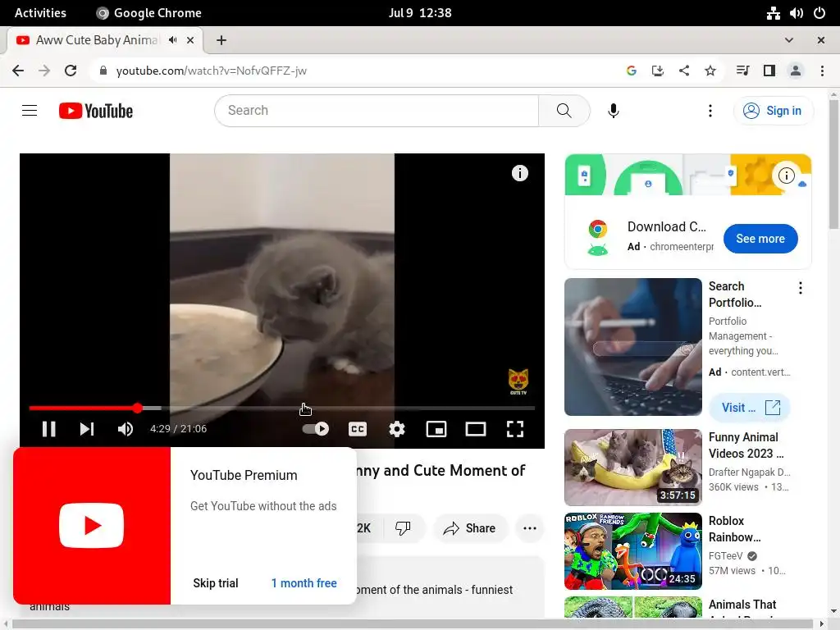Open system power menu
The height and width of the screenshot is (630, 840).
[819, 13]
